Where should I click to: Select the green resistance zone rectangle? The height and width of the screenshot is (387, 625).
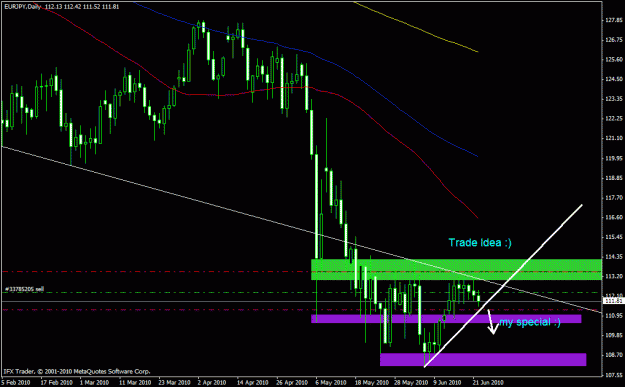pos(456,269)
